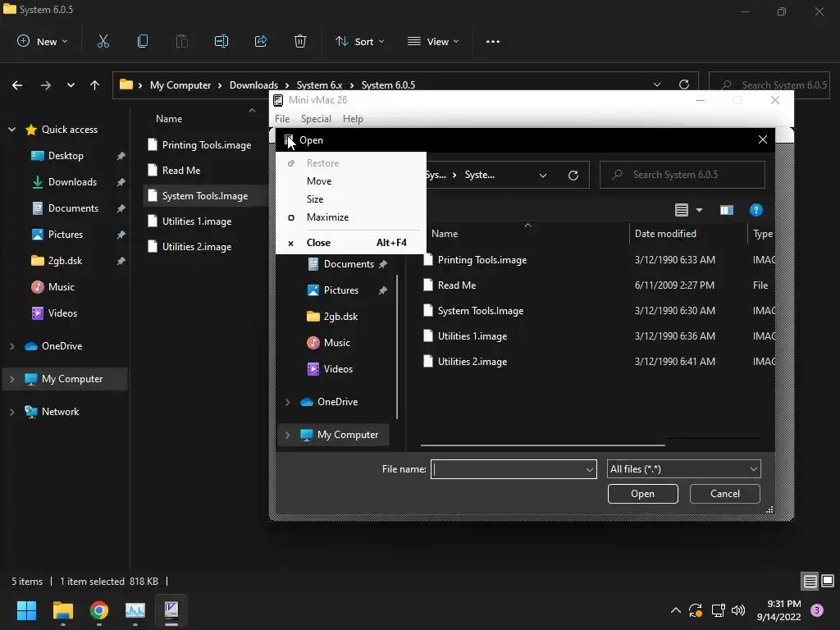Screen dimensions: 840x630
Task: Click the Copy icon in Explorer toolbar
Action: click(143, 41)
